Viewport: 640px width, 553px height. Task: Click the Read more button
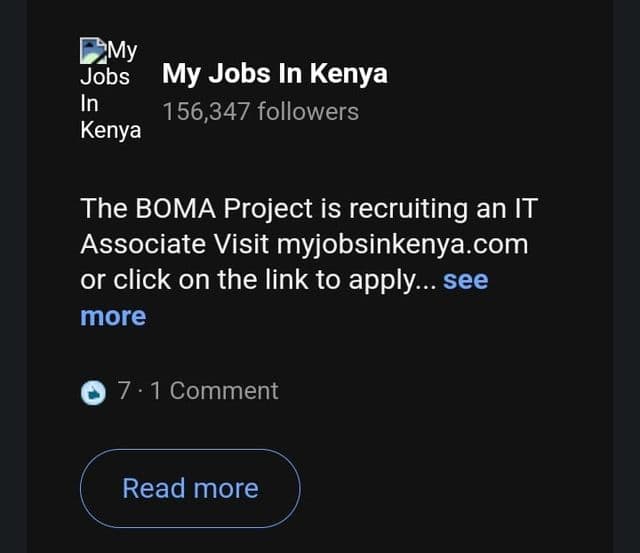coord(190,489)
